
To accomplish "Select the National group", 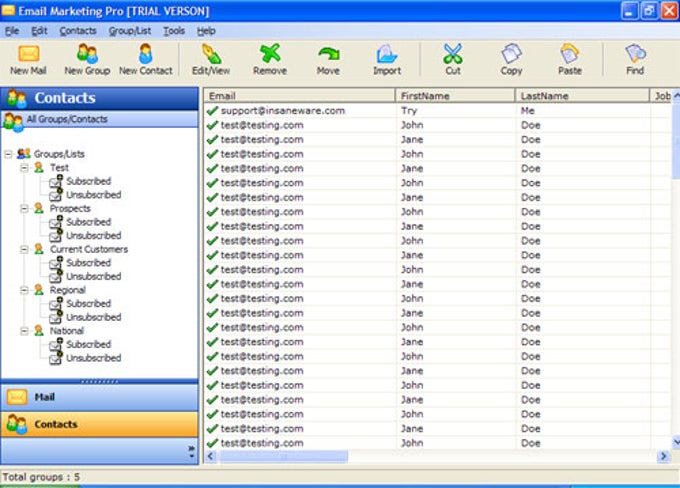I will point(67,331).
